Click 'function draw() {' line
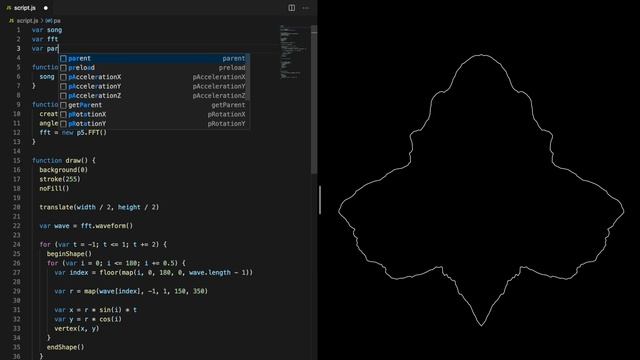 (x=64, y=160)
